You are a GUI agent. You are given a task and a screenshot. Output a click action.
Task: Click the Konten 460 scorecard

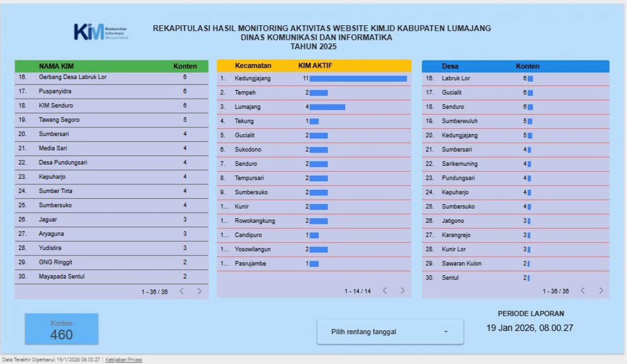tap(62, 329)
